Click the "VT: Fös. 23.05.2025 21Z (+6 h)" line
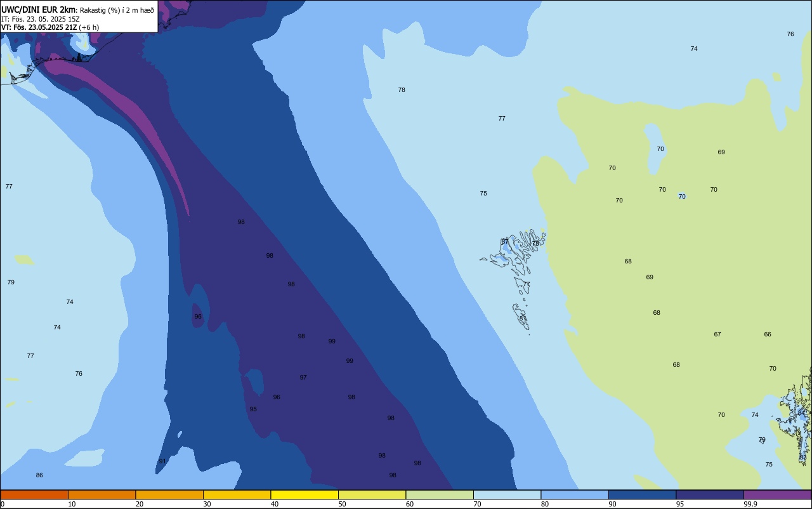The image size is (812, 509). click(50, 27)
